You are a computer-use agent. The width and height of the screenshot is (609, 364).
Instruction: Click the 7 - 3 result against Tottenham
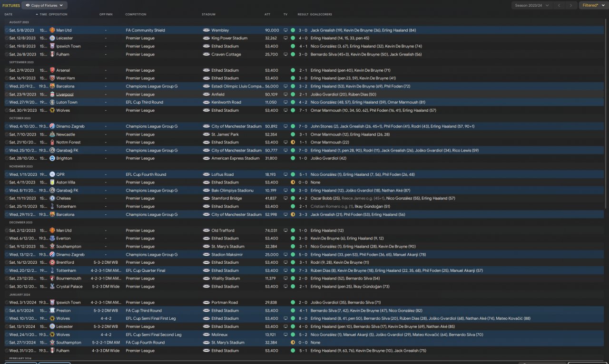pos(303,270)
